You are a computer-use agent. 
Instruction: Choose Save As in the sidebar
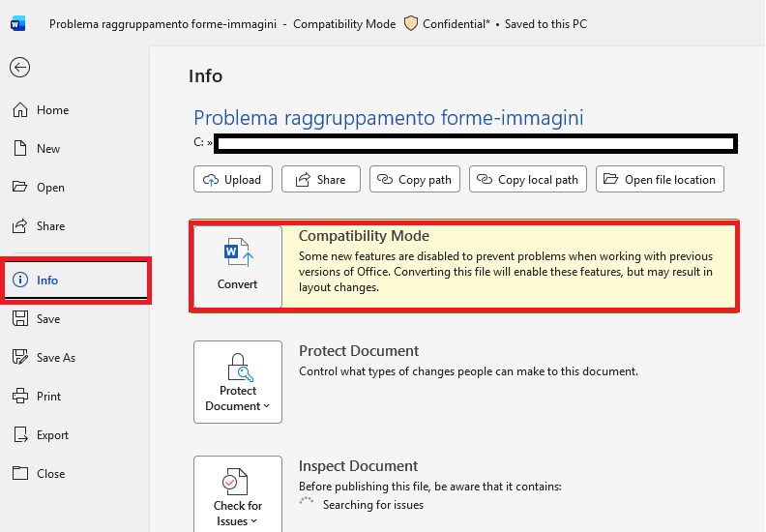click(x=44, y=358)
